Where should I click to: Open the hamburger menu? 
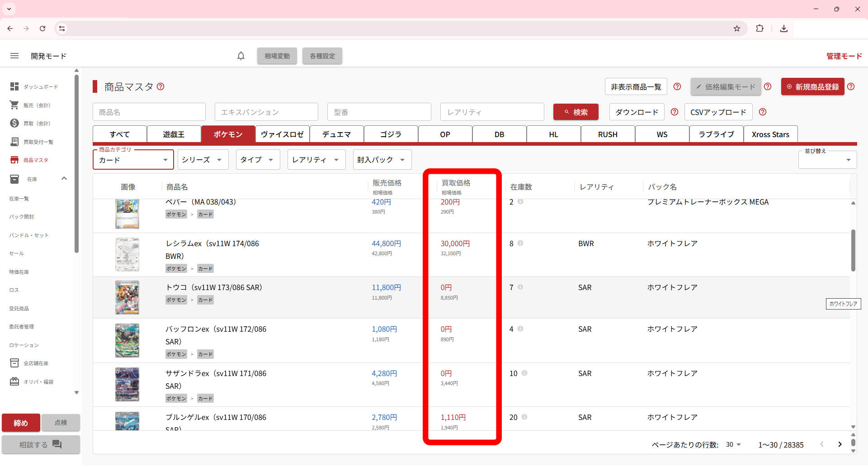(14, 56)
